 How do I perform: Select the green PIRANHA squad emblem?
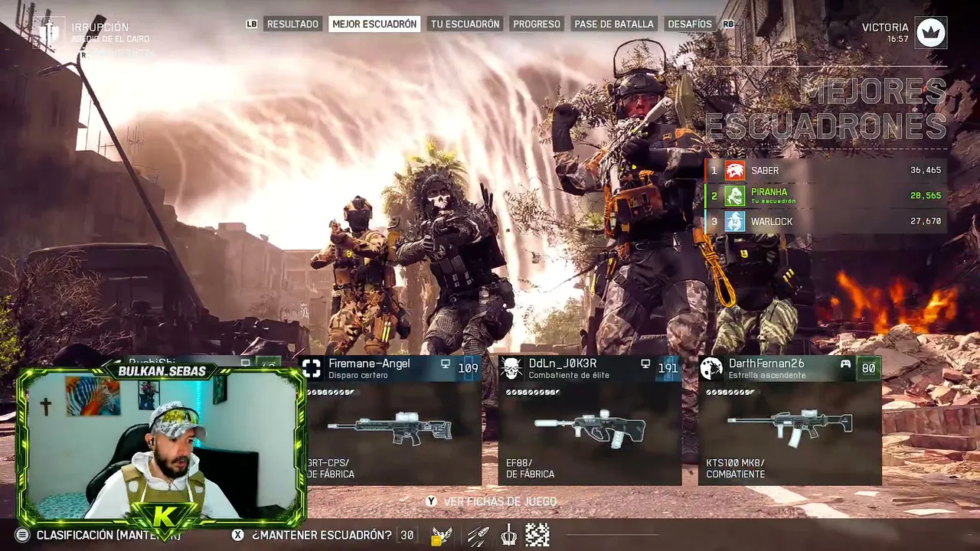[735, 196]
